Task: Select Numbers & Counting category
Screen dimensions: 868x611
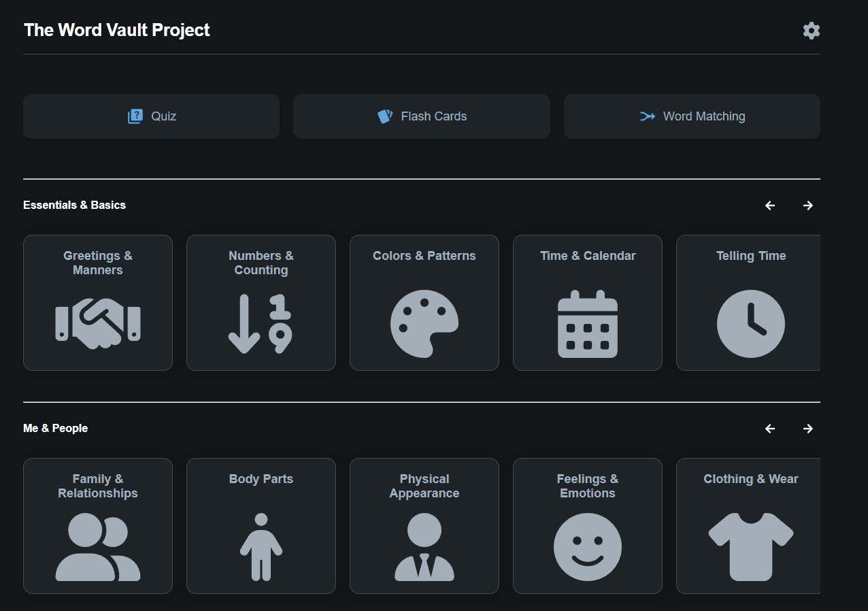Action: click(261, 303)
